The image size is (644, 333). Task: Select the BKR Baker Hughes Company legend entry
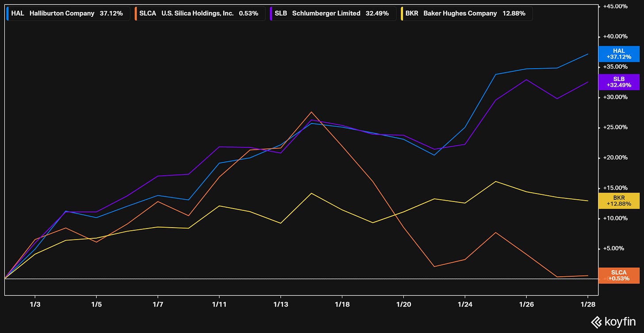[x=466, y=13]
